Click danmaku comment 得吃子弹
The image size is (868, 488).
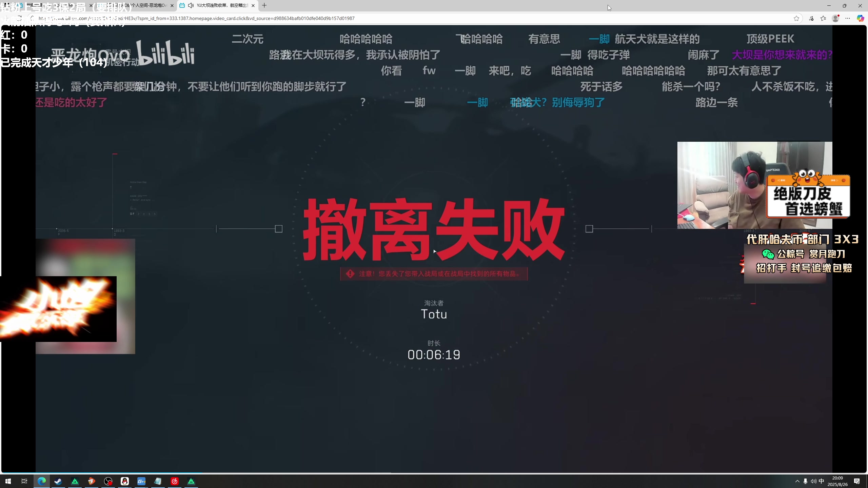(x=609, y=55)
